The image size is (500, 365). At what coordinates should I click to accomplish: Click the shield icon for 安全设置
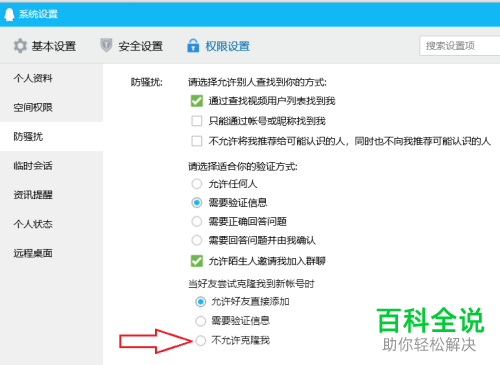point(106,45)
